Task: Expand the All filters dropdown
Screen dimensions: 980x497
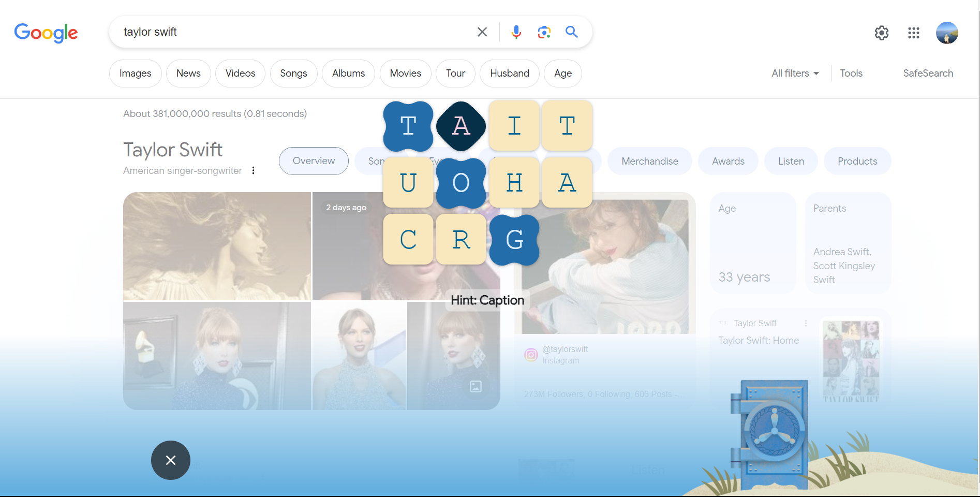Action: click(795, 74)
